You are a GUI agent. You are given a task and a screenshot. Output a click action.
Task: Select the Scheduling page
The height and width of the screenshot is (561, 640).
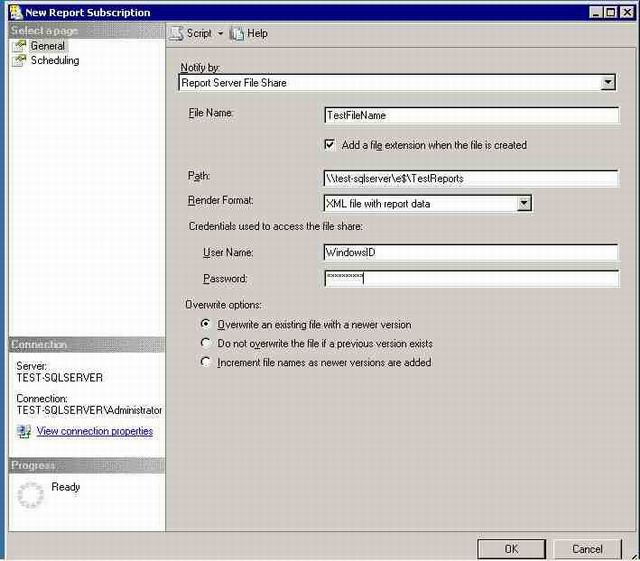tap(55, 60)
